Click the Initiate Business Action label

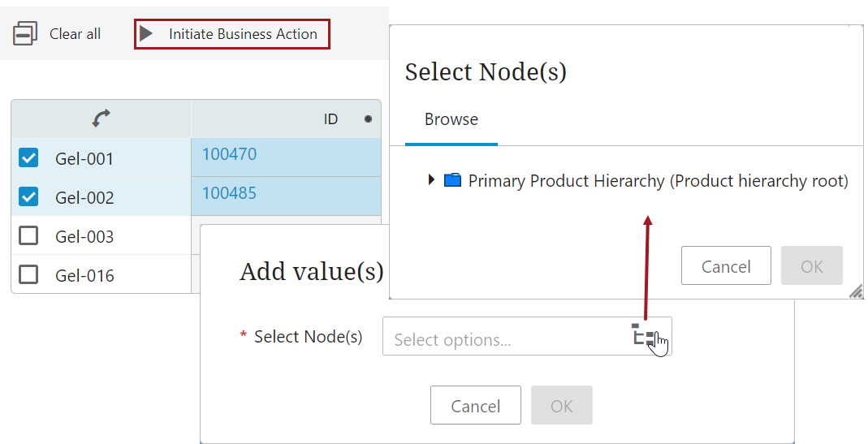click(243, 34)
